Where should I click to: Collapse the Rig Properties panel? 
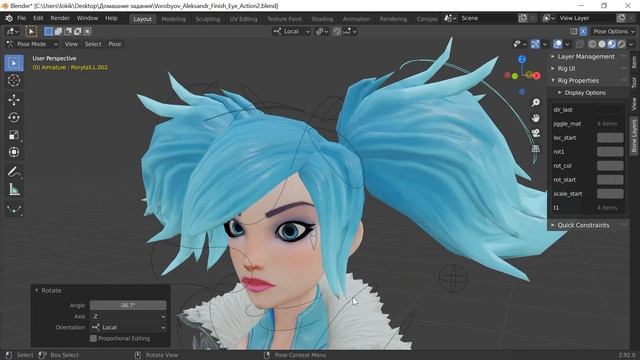coord(578,81)
